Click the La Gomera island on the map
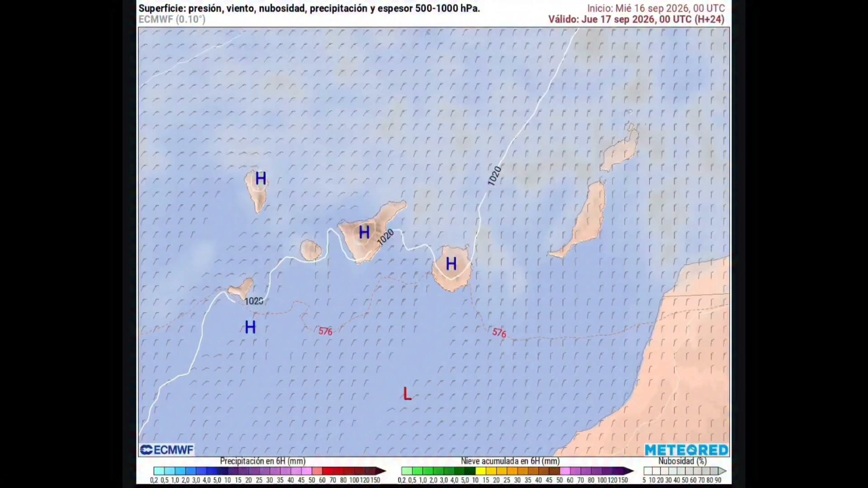The height and width of the screenshot is (488, 868). coord(311,250)
